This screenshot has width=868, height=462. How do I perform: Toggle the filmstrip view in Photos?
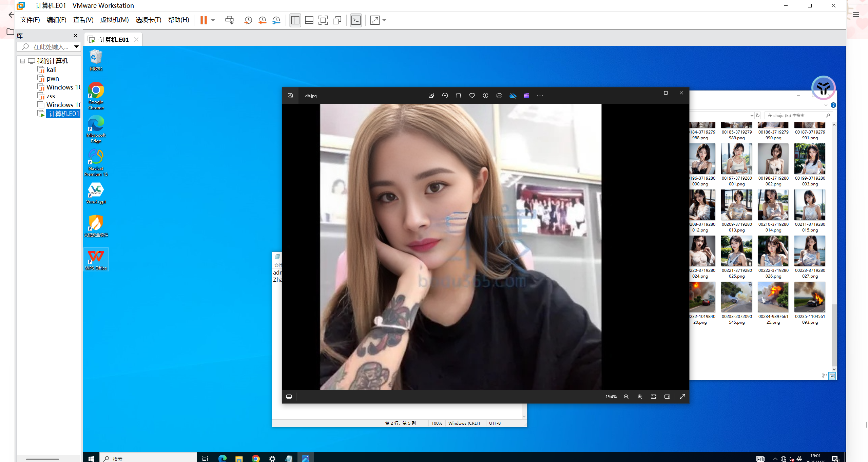click(x=289, y=397)
